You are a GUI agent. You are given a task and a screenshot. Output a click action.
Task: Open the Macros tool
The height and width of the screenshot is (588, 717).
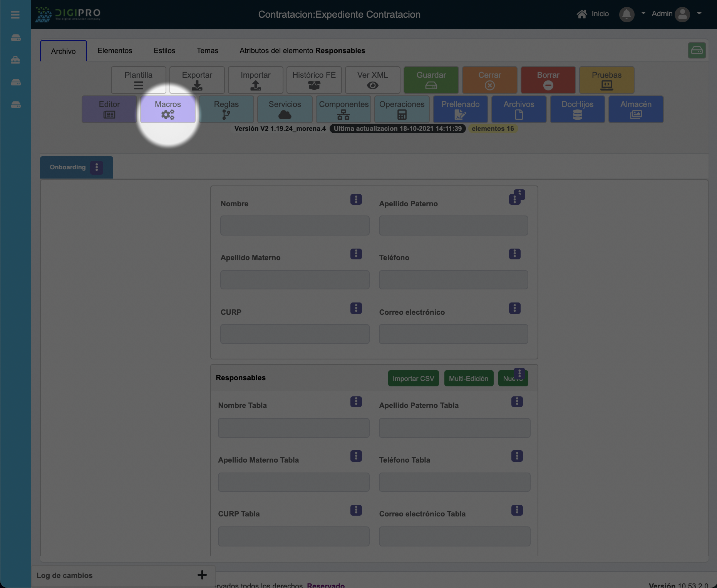click(168, 109)
